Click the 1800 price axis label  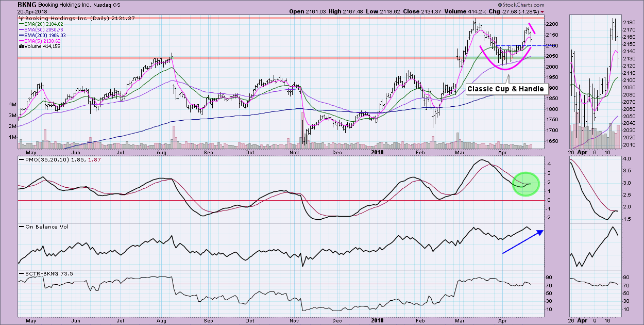pos(552,109)
